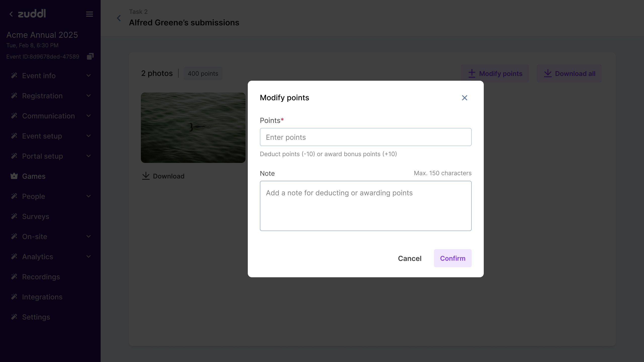Open the Recordings section icon
The height and width of the screenshot is (362, 644).
pos(14,277)
